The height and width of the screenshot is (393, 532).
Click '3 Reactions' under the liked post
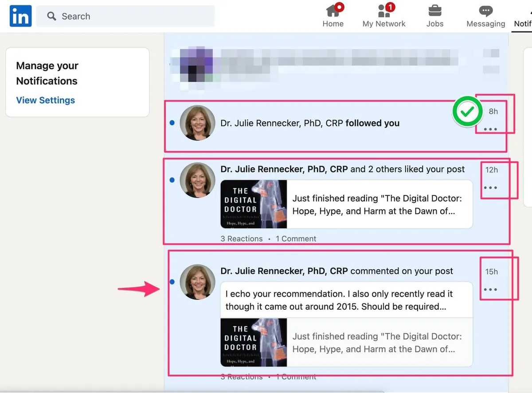coord(242,239)
